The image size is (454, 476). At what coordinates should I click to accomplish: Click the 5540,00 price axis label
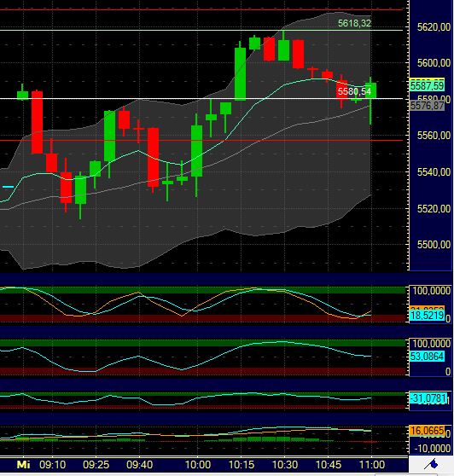pyautogui.click(x=434, y=172)
